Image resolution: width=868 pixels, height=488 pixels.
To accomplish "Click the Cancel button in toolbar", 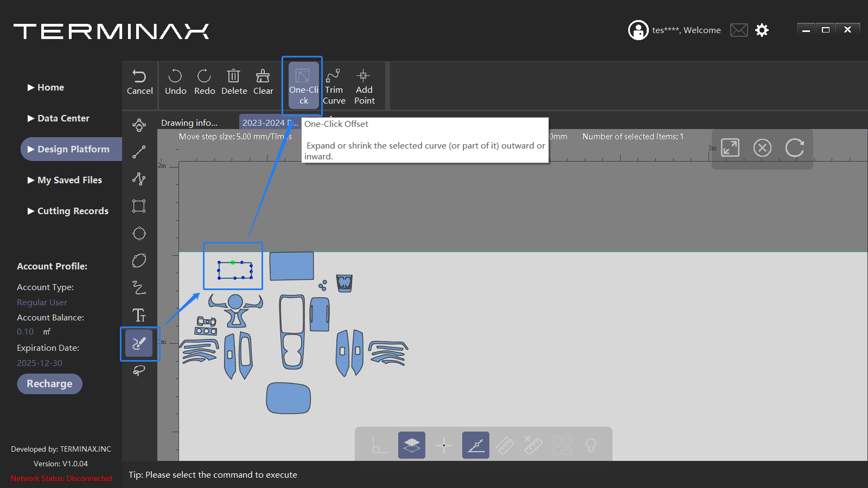I will coord(139,82).
